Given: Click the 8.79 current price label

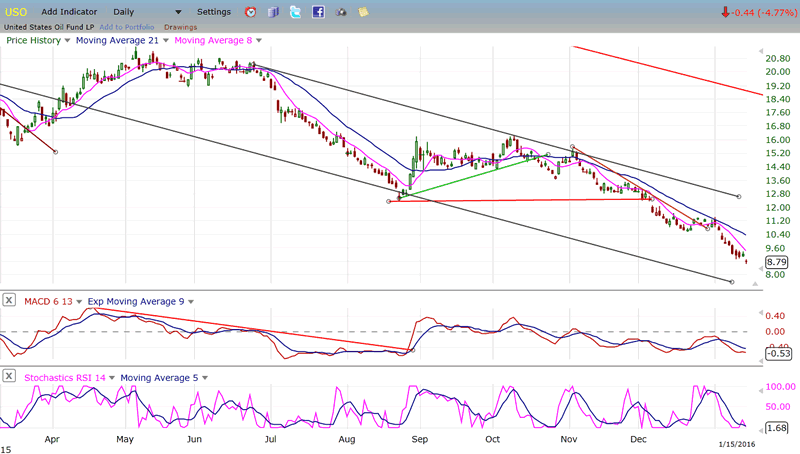Looking at the screenshot, I should [x=762, y=262].
